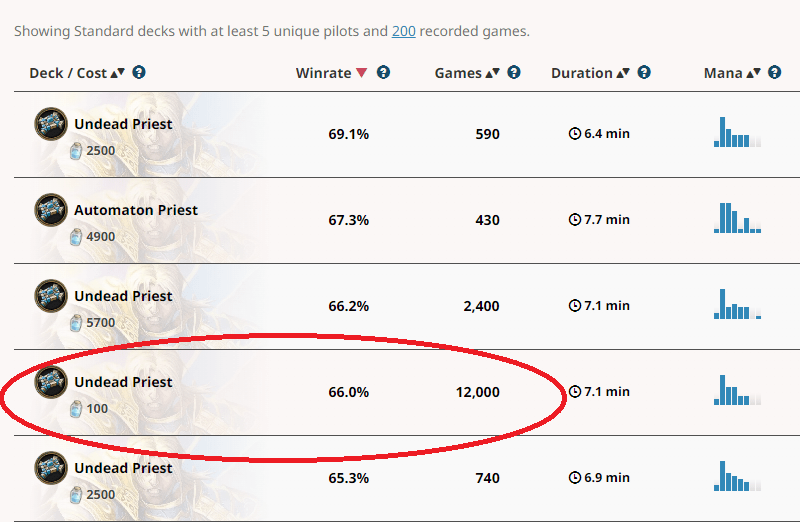Sort by Winrate using the red arrow

(x=362, y=73)
